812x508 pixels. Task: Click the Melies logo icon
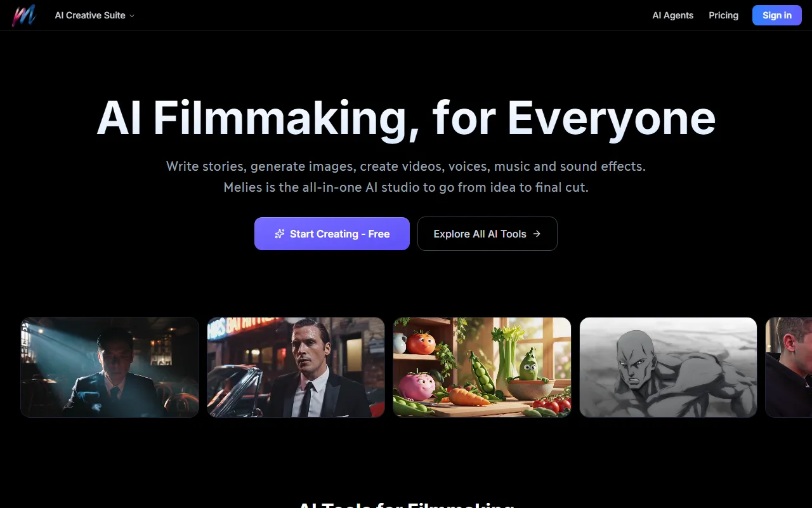24,15
